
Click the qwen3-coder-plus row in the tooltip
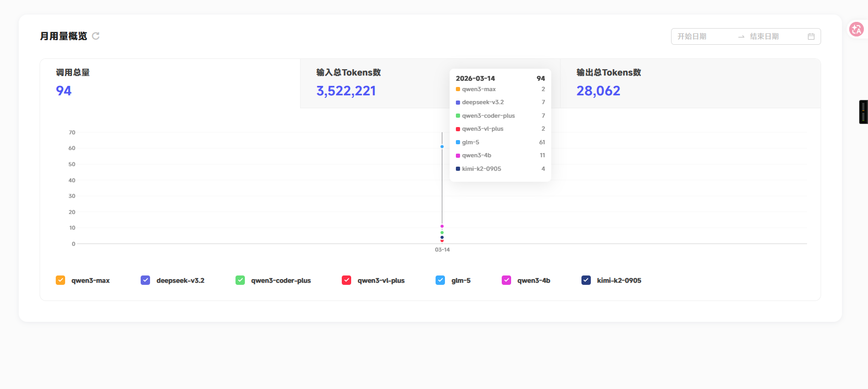500,116
